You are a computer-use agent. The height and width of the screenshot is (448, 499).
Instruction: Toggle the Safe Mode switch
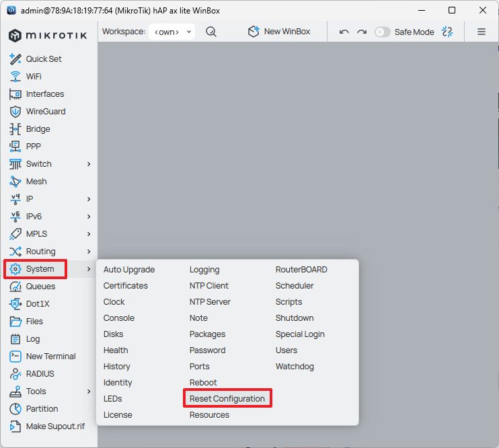click(x=383, y=32)
